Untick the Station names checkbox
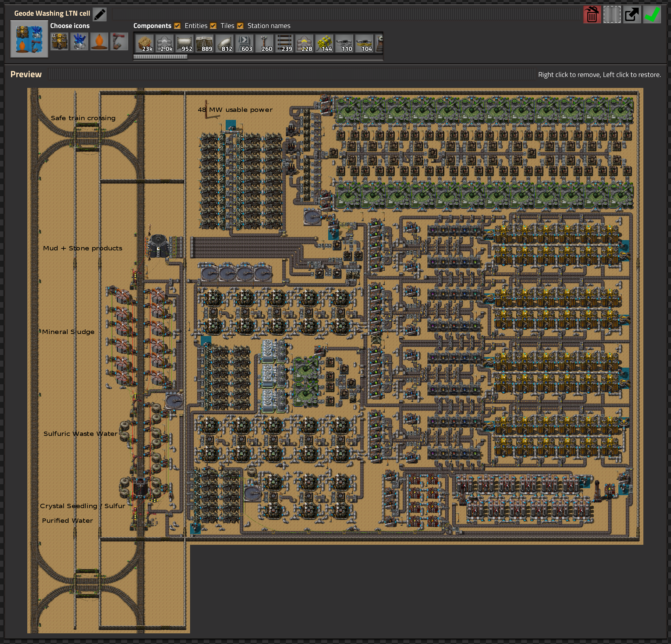 pos(240,26)
